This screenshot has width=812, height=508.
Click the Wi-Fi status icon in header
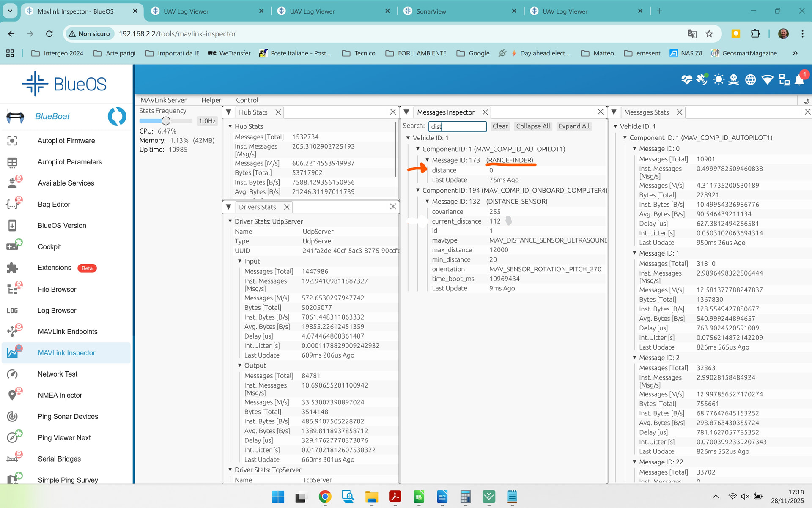click(x=767, y=79)
